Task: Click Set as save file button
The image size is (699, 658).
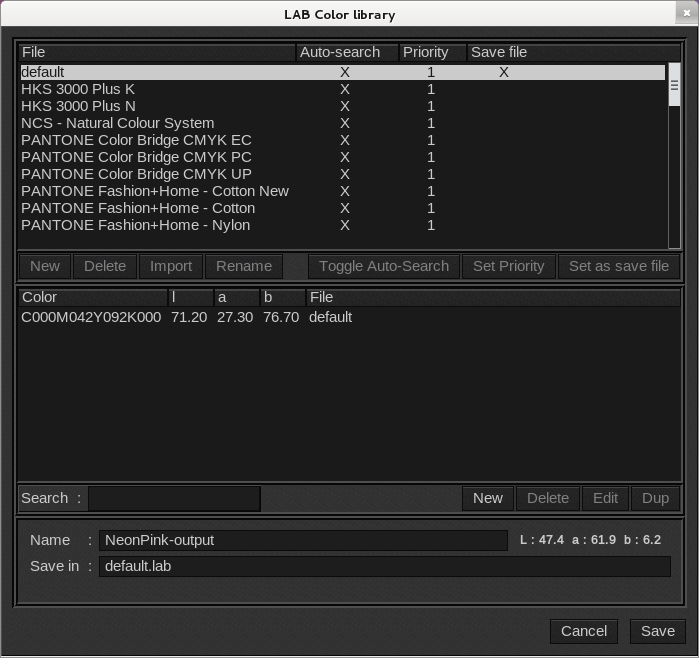Action: (618, 266)
